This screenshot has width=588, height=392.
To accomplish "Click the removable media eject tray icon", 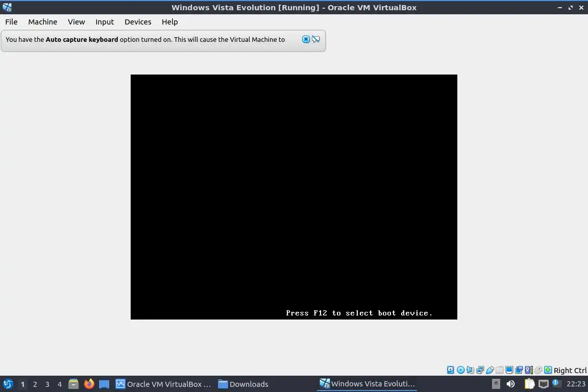I will click(x=496, y=384).
